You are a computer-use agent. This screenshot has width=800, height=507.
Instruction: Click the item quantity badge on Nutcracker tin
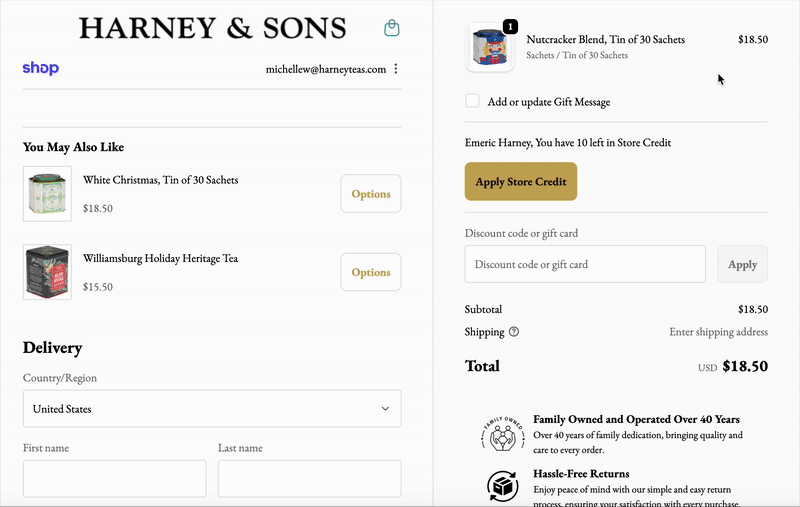point(510,26)
